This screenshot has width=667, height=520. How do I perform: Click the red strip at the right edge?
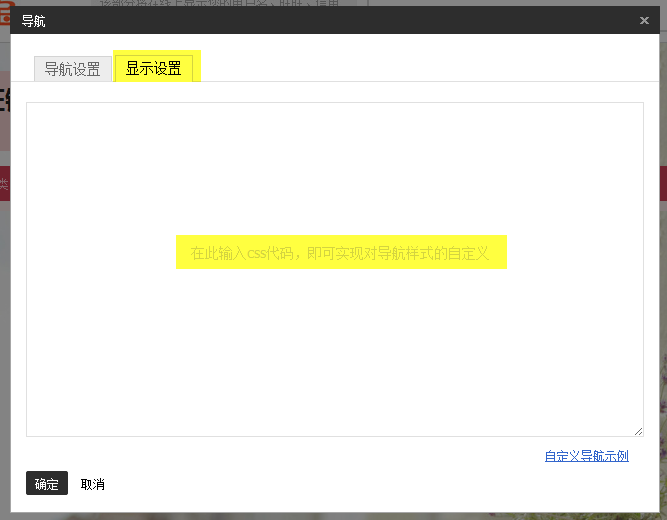point(663,183)
